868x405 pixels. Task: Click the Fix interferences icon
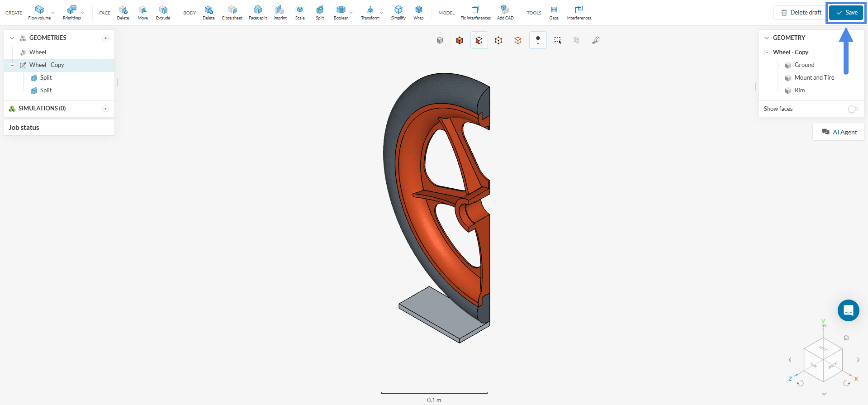[x=475, y=10]
